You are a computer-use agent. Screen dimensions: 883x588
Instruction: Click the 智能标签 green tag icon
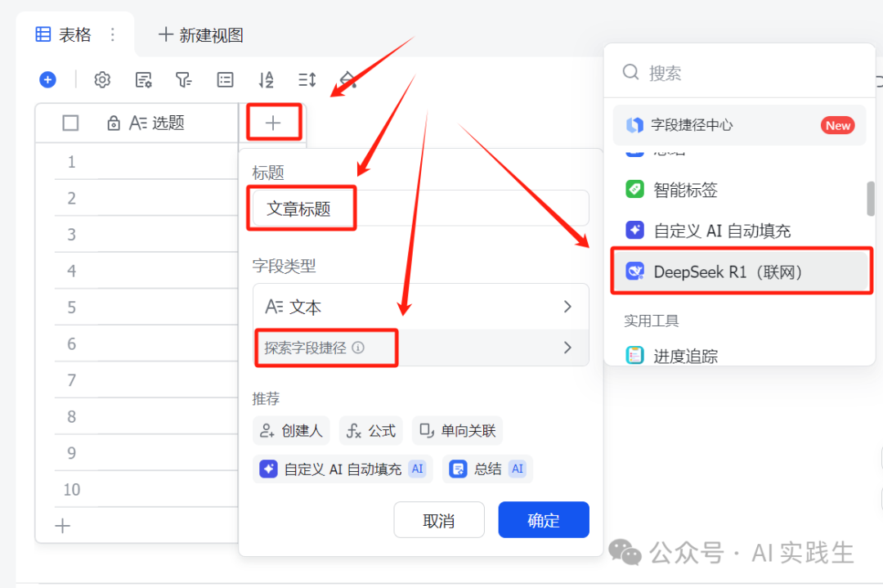[634, 189]
